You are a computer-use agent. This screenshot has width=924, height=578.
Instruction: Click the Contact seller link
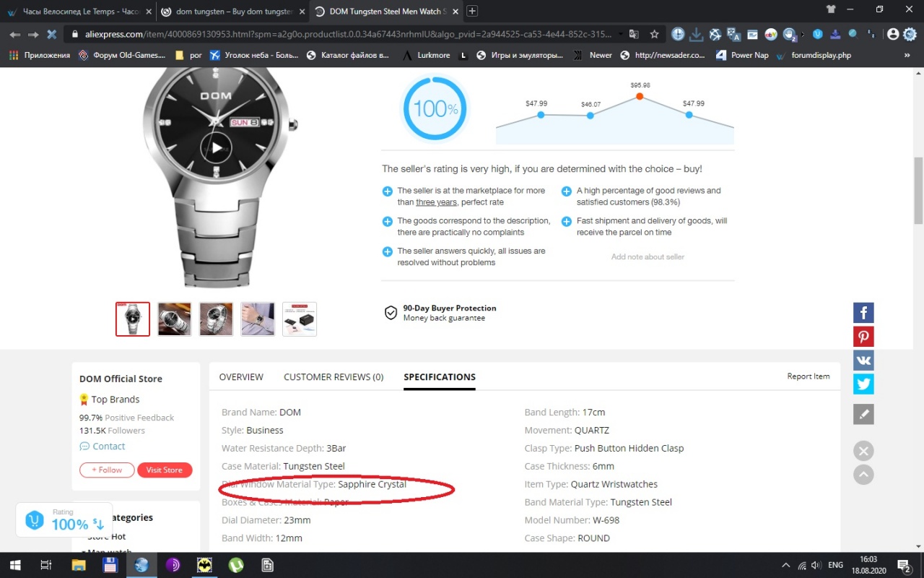pyautogui.click(x=108, y=447)
